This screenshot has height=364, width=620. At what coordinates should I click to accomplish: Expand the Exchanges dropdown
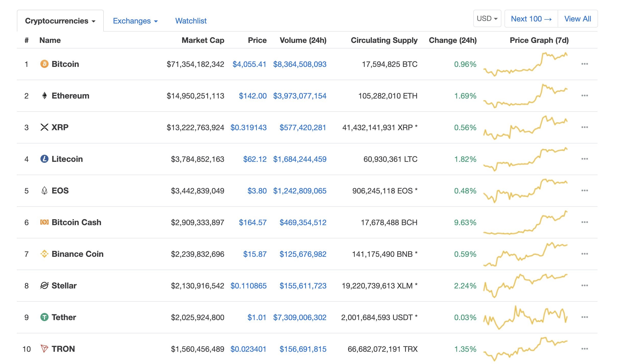tap(135, 21)
